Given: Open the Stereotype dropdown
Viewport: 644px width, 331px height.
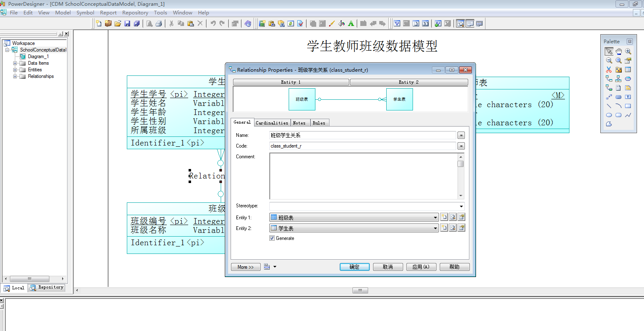Looking at the screenshot, I should tap(461, 206).
